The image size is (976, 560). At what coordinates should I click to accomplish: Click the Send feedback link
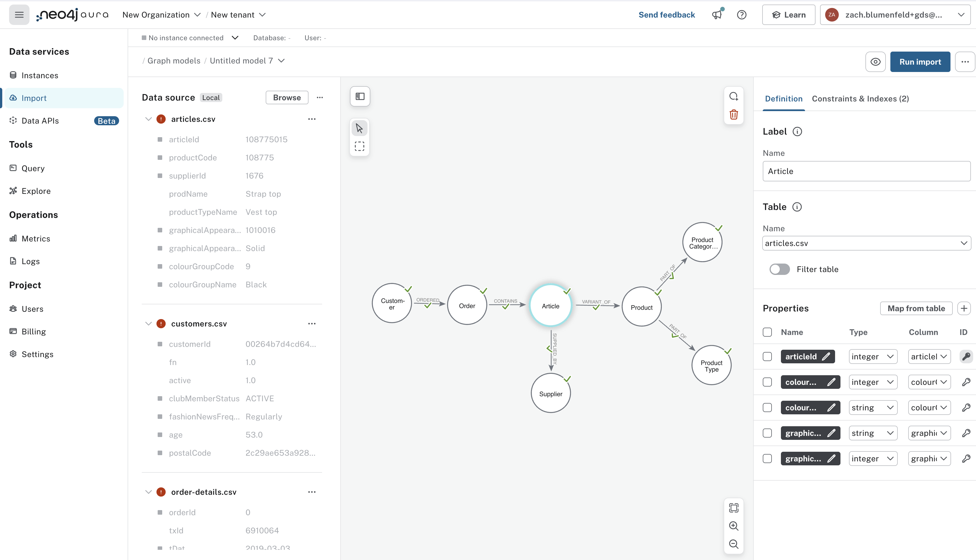pyautogui.click(x=666, y=15)
